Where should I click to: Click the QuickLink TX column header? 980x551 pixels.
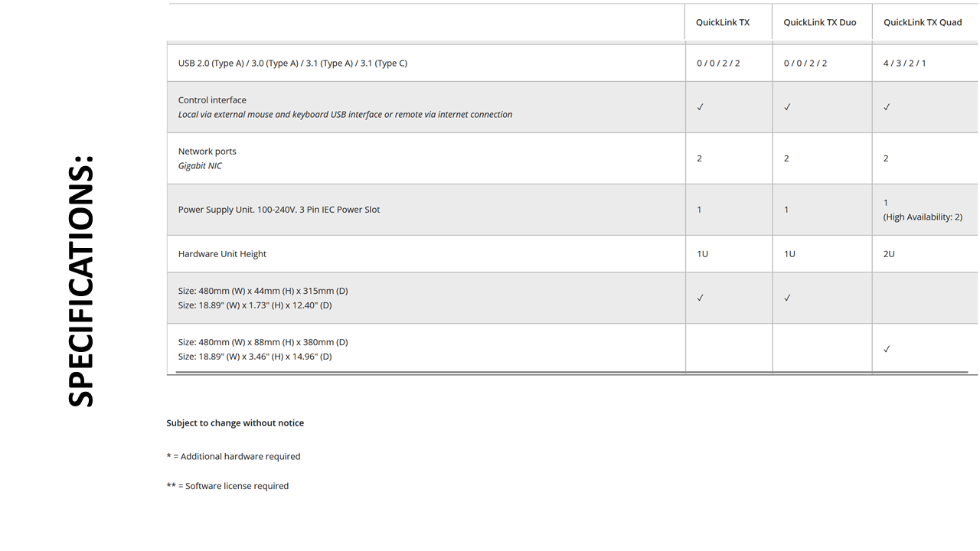(722, 22)
